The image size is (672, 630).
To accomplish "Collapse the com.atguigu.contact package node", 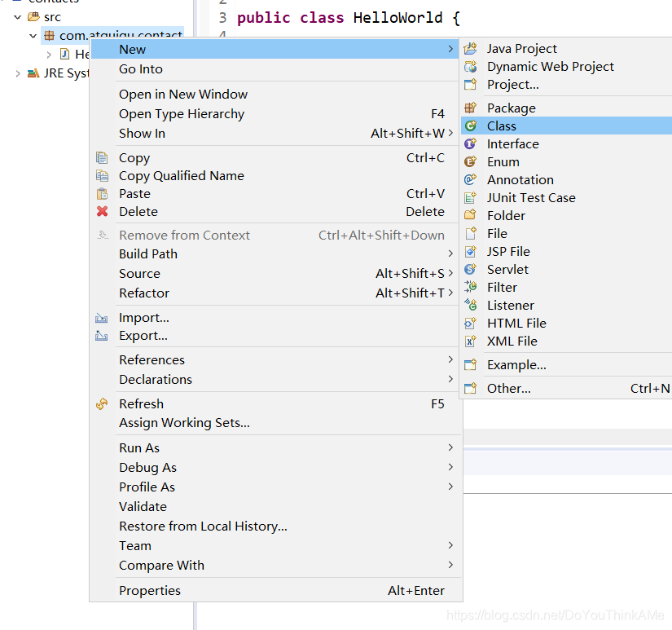I will coord(33,36).
